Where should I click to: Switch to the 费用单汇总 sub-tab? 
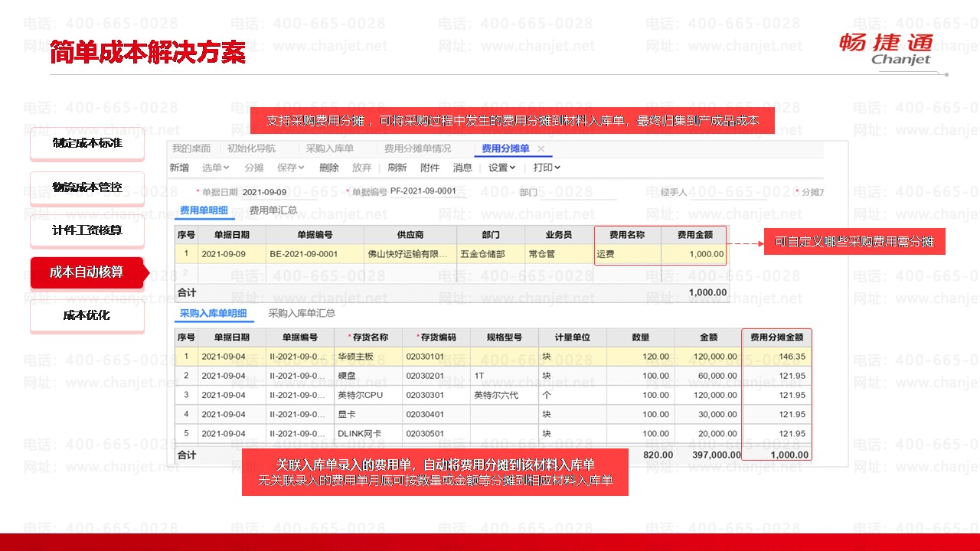click(273, 210)
